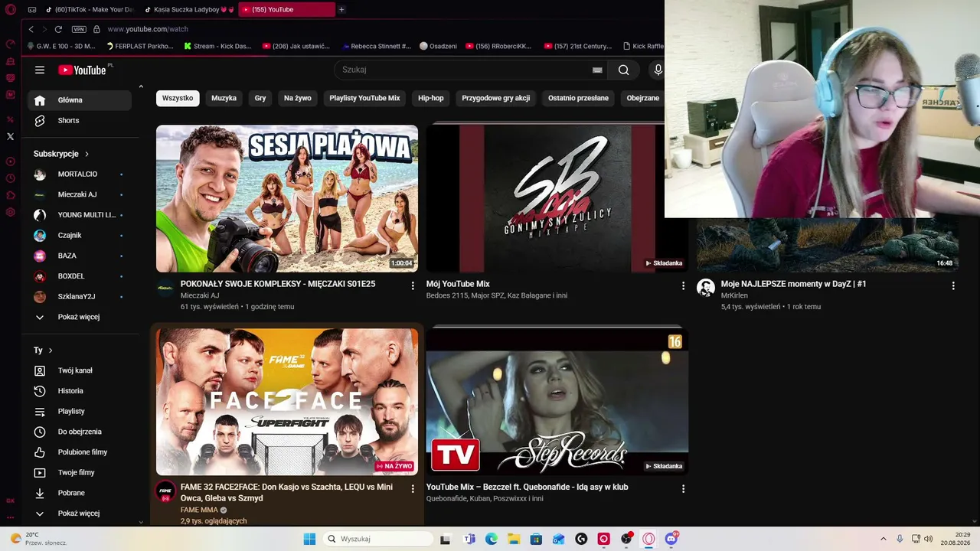980x551 pixels.
Task: Click the sidebar scrollbar up arrow
Action: tap(141, 86)
